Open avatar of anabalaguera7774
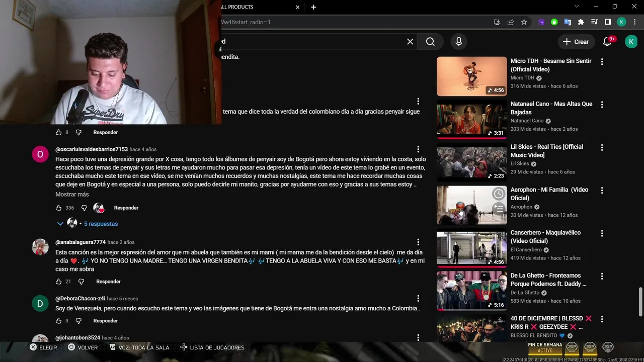This screenshot has height=362, width=644. click(x=40, y=247)
